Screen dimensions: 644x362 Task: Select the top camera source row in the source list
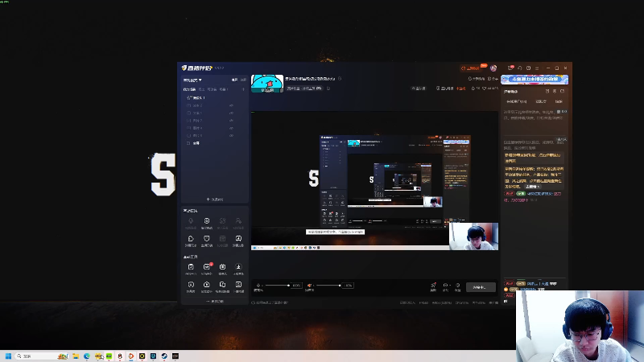click(x=213, y=97)
